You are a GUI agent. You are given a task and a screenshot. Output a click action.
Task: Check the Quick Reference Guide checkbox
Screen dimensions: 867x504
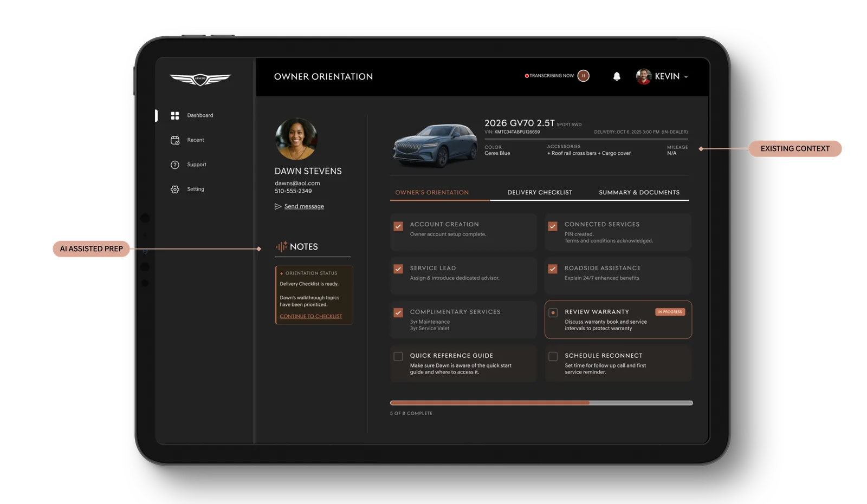click(398, 357)
